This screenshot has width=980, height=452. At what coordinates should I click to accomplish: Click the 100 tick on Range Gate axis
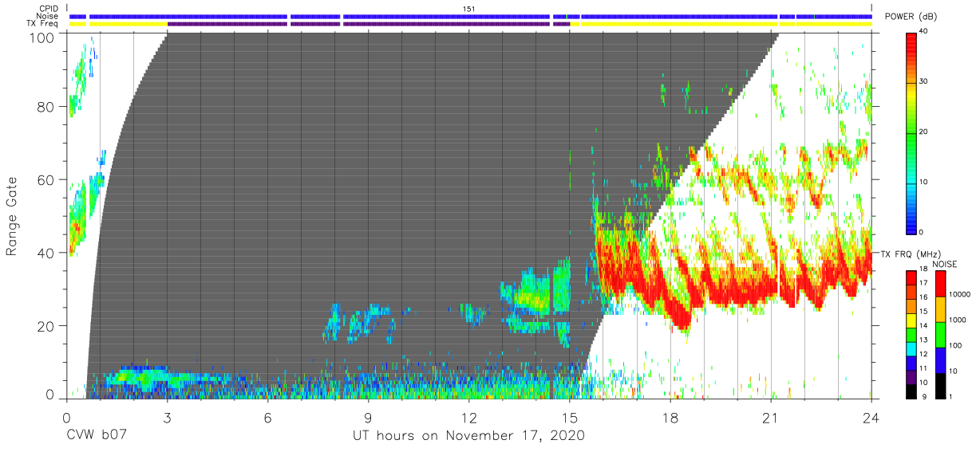pos(43,37)
